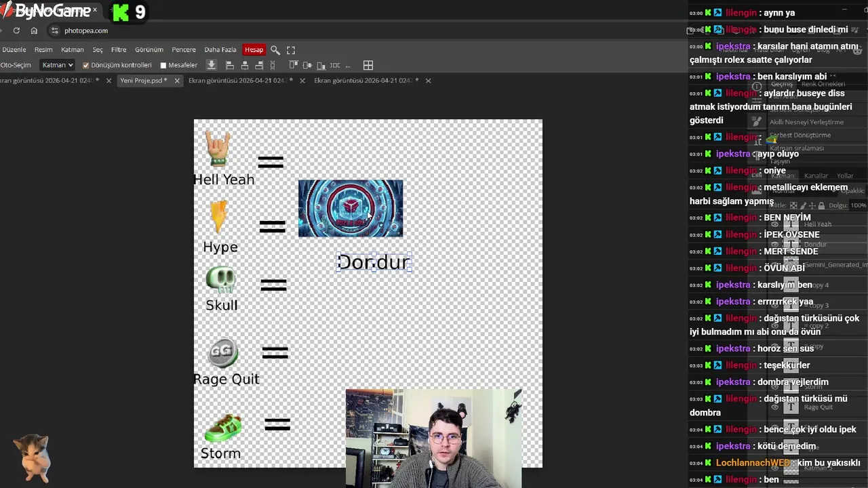868x488 pixels.
Task: Click the Dondur text on canvas
Action: point(374,262)
